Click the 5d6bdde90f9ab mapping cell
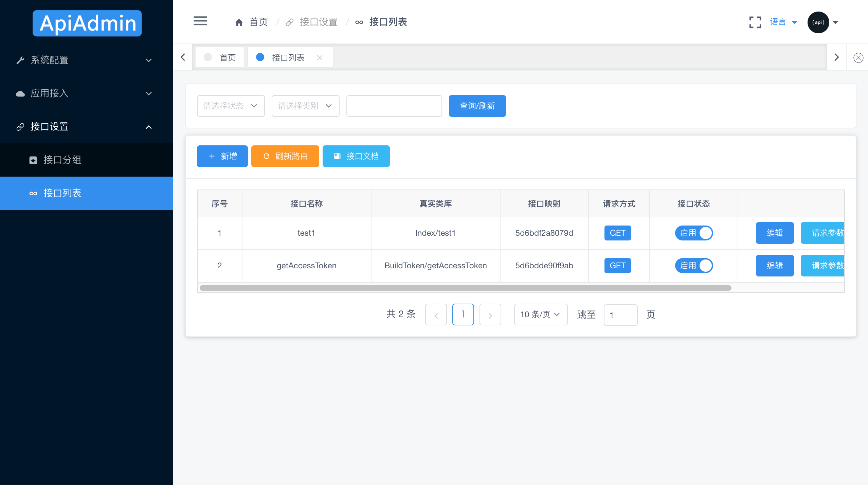The height and width of the screenshot is (485, 868). [x=544, y=266]
